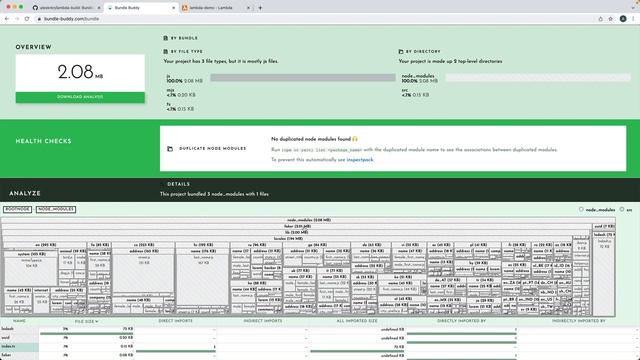Open the inspectpack link
Viewport: 640px width, 360px height.
point(360,160)
